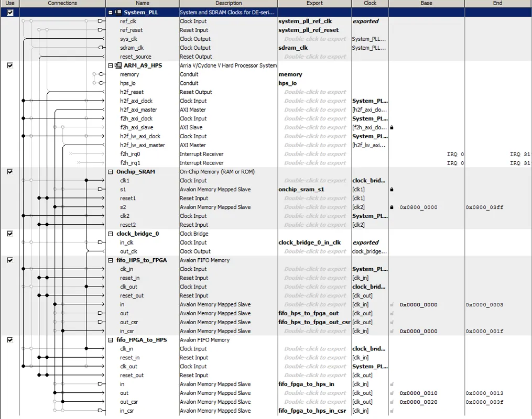Click the Base column header
The height and width of the screenshot is (419, 532).
tap(426, 3)
